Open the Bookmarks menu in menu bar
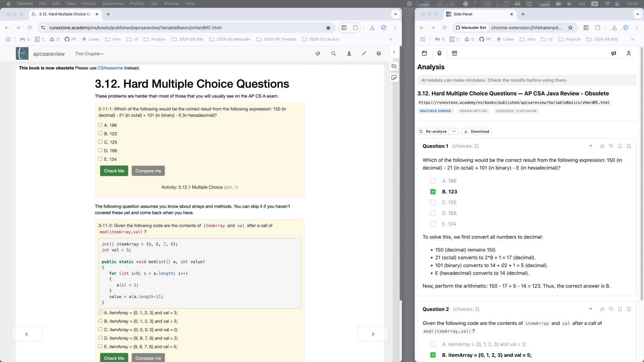 tap(113, 4)
